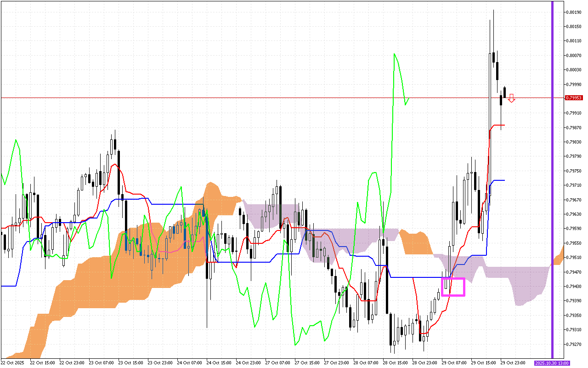This screenshot has height=368, width=588.
Task: Click the 0.80190 price axis label
Action: pos(574,12)
